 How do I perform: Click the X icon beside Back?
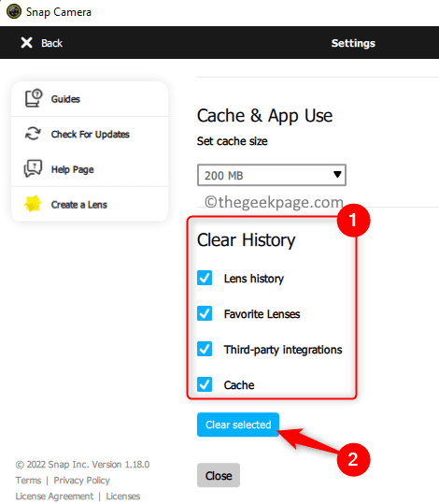click(x=26, y=42)
